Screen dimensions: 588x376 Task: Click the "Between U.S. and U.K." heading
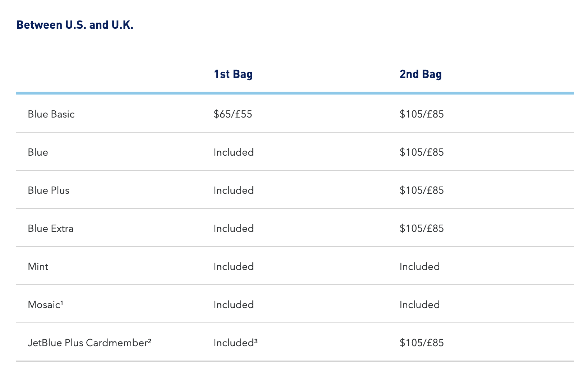pyautogui.click(x=75, y=25)
